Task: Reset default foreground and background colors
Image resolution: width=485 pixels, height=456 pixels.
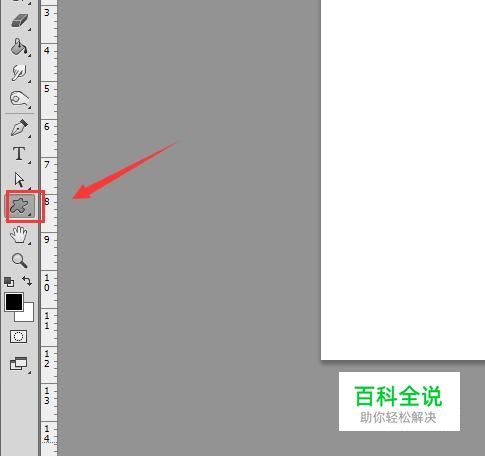Action: (x=9, y=282)
